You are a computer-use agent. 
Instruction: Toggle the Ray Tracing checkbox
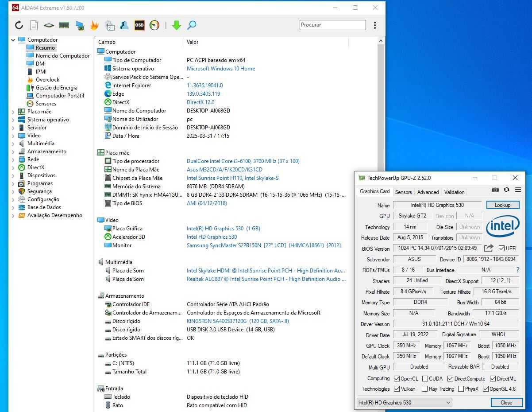pos(425,389)
